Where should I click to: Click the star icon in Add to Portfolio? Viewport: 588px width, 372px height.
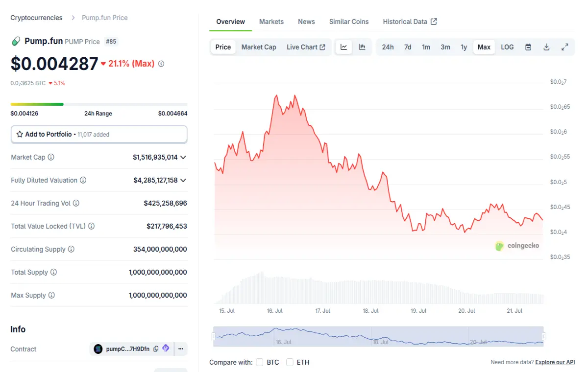coord(20,134)
